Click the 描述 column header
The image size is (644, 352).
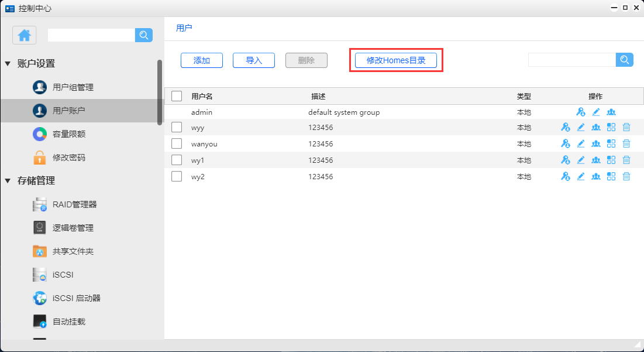pyautogui.click(x=318, y=97)
